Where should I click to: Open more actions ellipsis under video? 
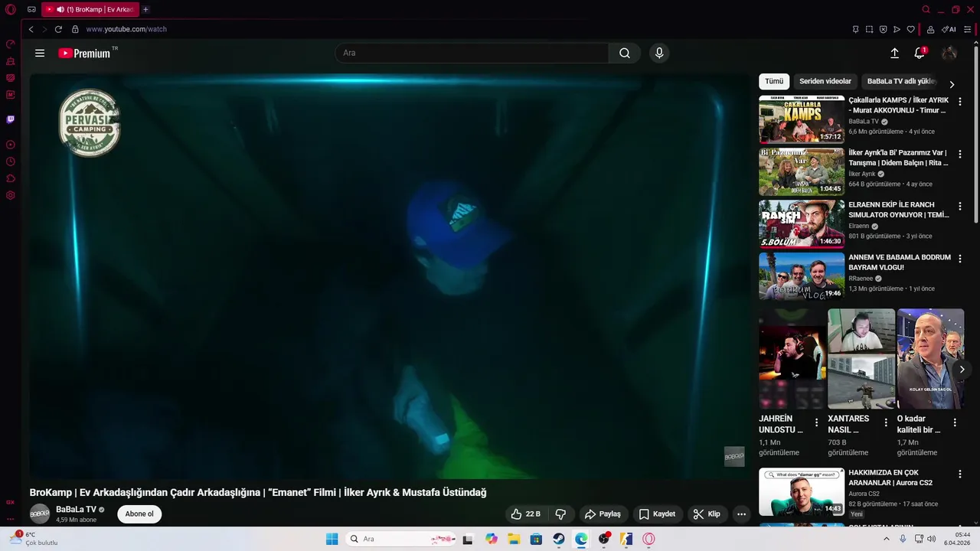click(x=741, y=514)
